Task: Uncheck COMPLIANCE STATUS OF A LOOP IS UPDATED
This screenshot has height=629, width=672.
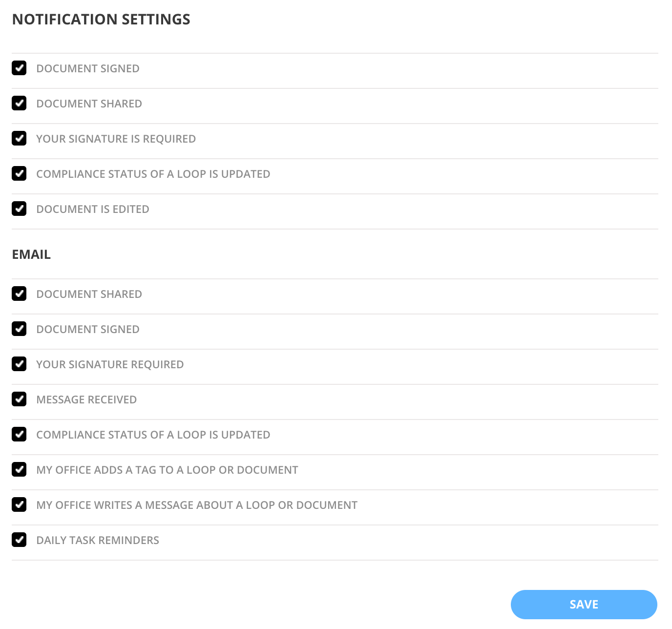Action: [x=19, y=174]
